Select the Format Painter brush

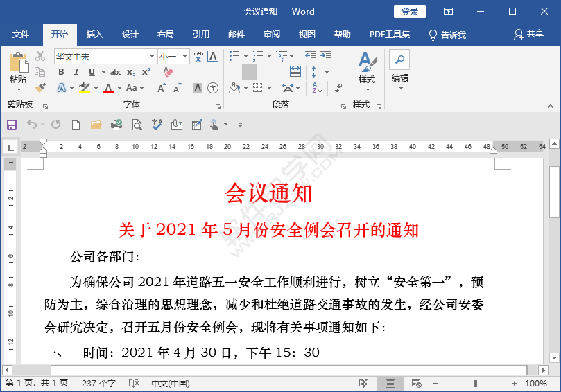[40, 87]
